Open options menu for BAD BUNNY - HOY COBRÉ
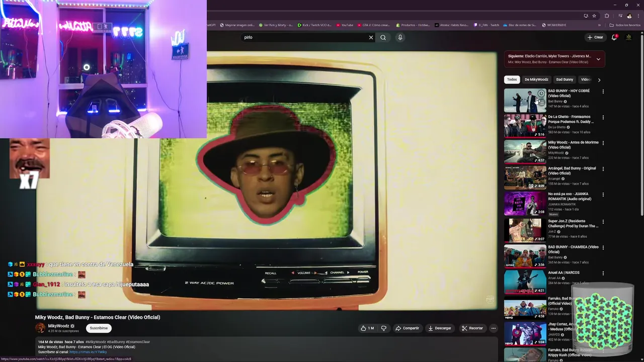644x362 pixels. coord(603,92)
